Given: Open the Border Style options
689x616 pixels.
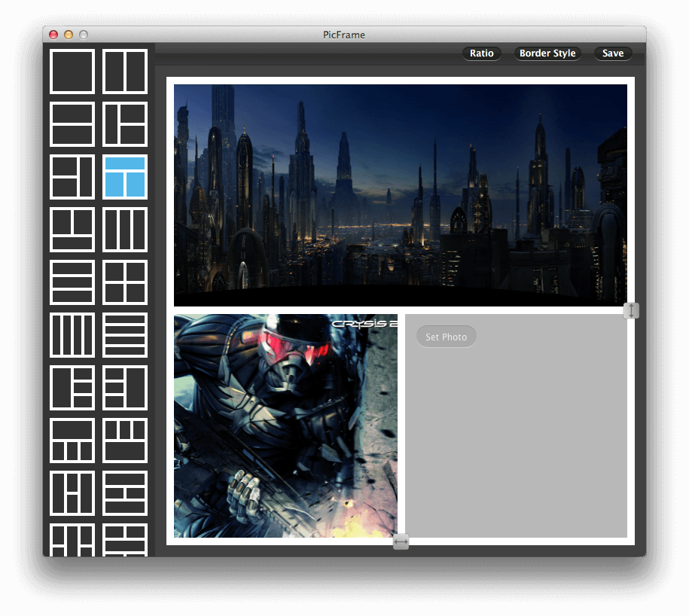Looking at the screenshot, I should pos(547,53).
